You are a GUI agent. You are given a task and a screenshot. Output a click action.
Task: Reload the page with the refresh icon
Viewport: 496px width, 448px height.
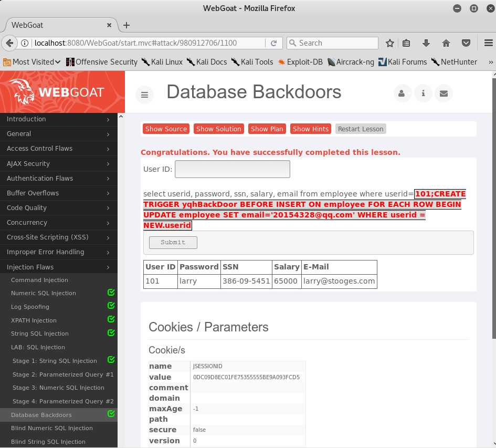[274, 43]
